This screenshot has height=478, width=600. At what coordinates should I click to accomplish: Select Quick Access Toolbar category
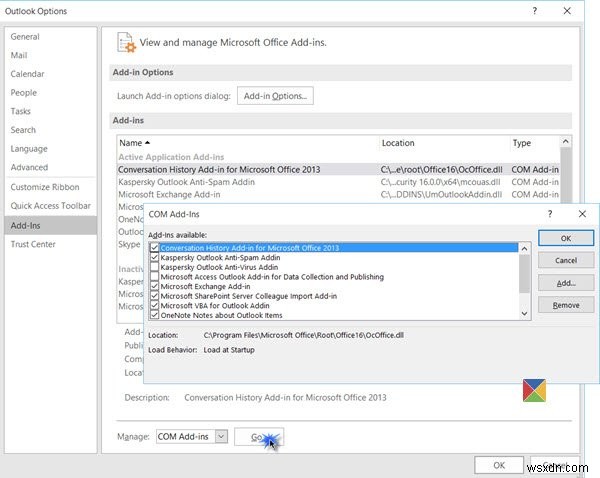[x=51, y=206]
